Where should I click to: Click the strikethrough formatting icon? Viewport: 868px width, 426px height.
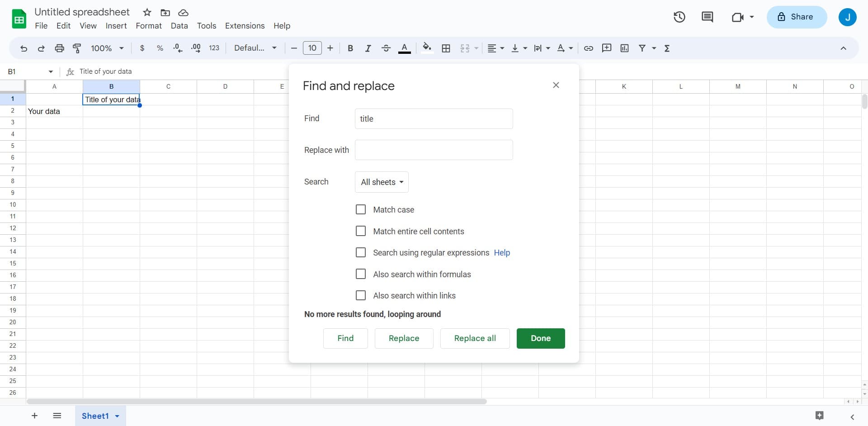coord(386,48)
